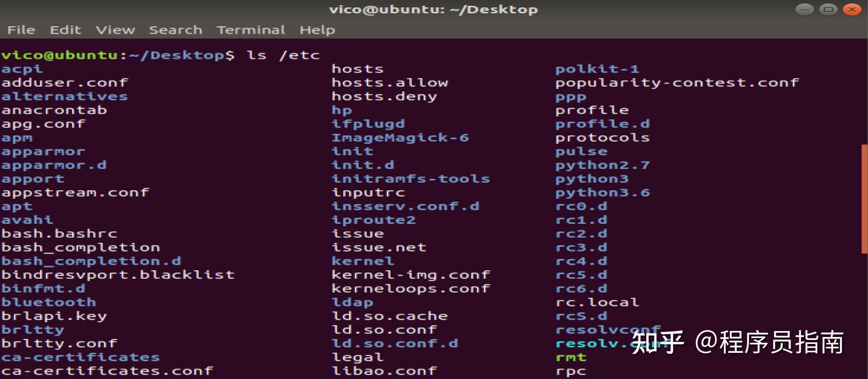Click the 'ls /etc' command text
The width and height of the screenshot is (868, 379).
click(x=283, y=55)
